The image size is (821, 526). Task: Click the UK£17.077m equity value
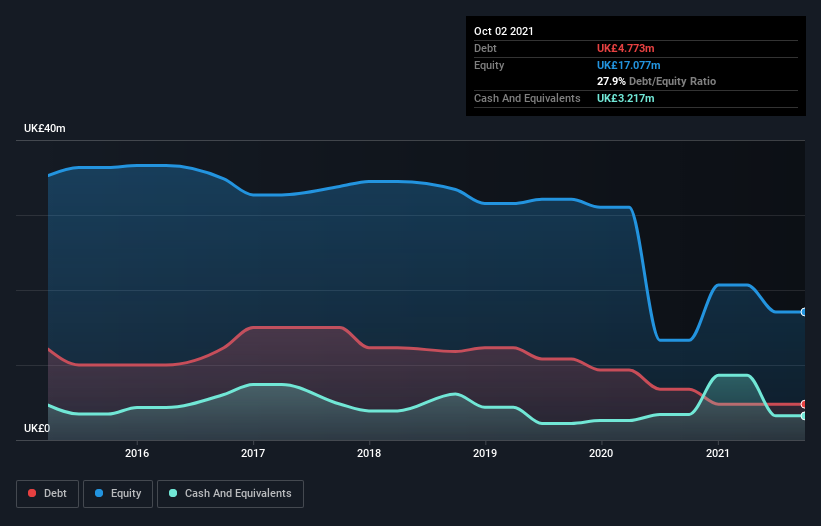point(628,65)
